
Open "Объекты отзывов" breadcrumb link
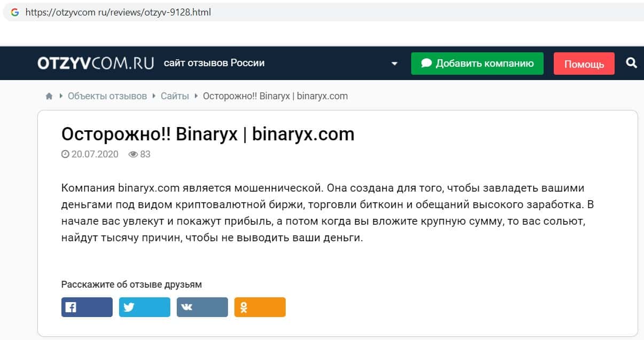[107, 96]
